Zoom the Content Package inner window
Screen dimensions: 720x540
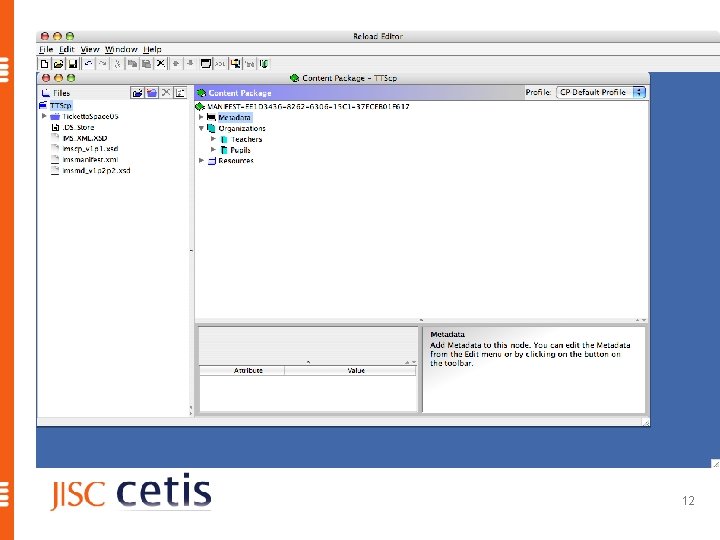pos(71,78)
